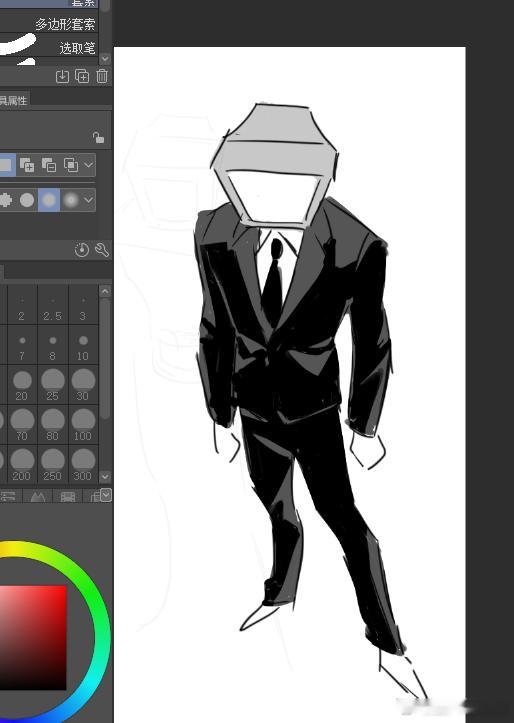The image size is (514, 723).
Task: Open the panel tabs overflow chevron
Action: [106, 495]
